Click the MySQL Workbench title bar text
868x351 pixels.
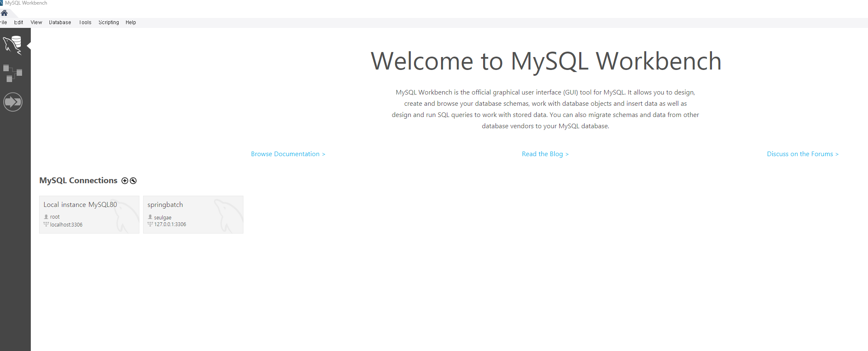click(x=26, y=3)
